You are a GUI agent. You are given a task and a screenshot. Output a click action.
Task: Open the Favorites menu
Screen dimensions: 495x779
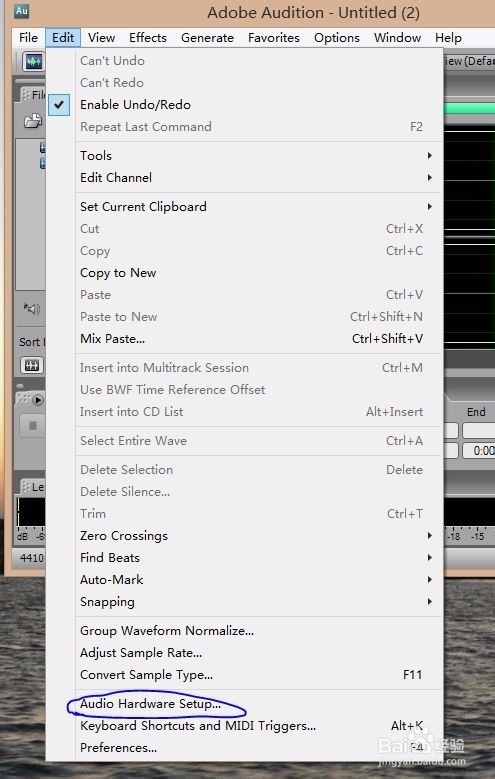[274, 38]
